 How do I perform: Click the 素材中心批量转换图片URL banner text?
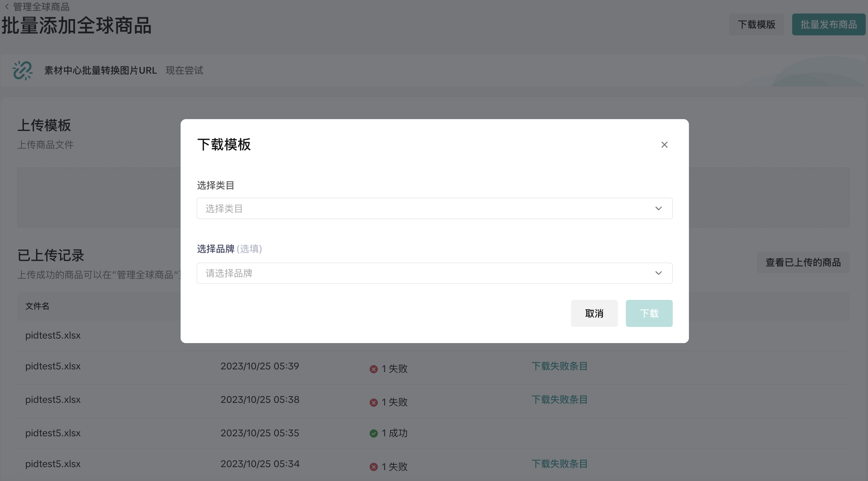coord(101,70)
